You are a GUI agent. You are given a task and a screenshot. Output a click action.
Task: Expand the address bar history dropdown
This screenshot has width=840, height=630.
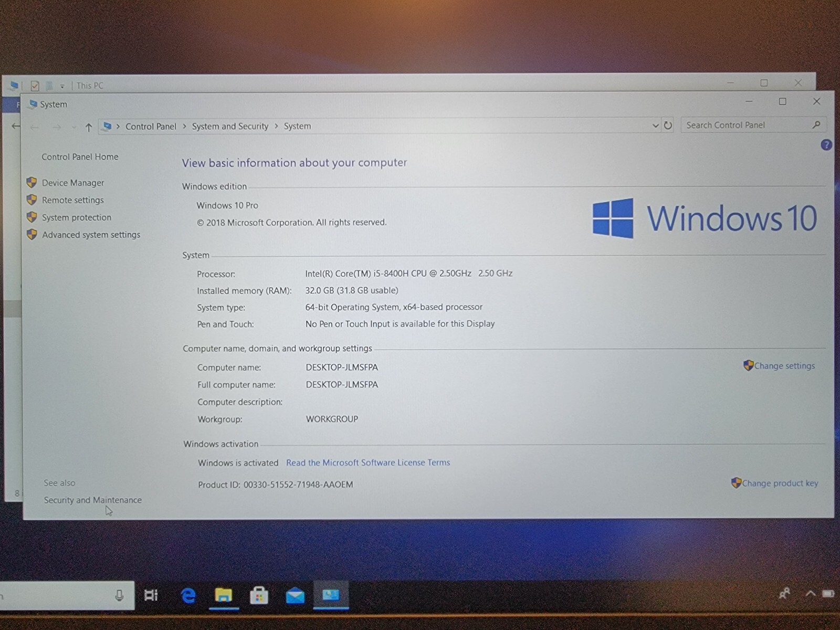(x=655, y=125)
